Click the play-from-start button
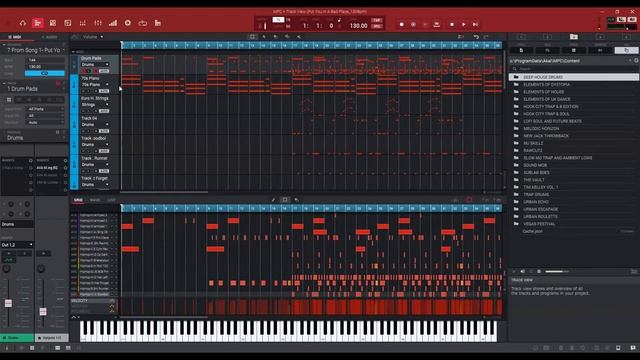640x360 pixels. 476,24
